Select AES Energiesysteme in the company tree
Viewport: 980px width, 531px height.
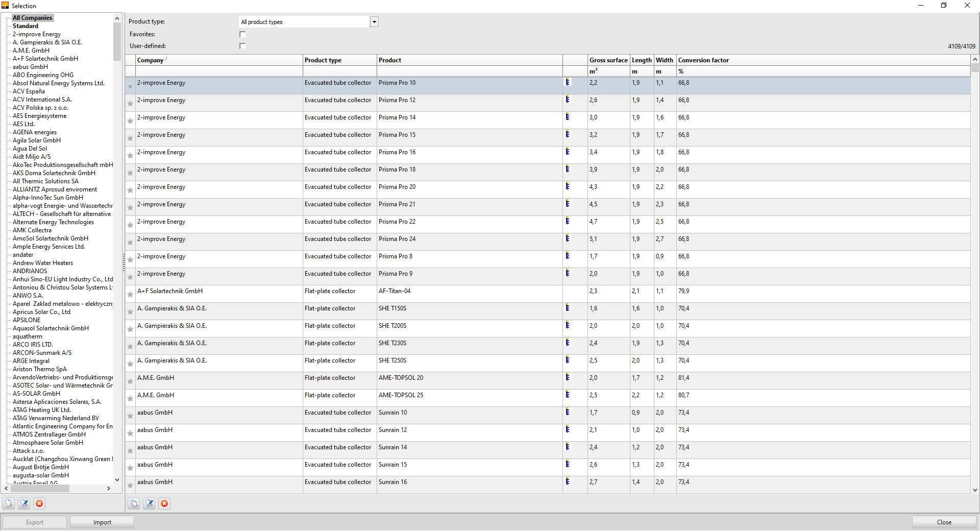coord(39,116)
